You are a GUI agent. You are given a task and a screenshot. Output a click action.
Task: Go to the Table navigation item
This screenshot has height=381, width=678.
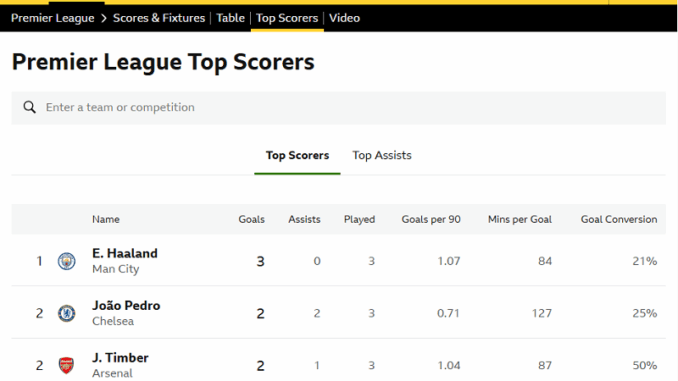(x=230, y=18)
